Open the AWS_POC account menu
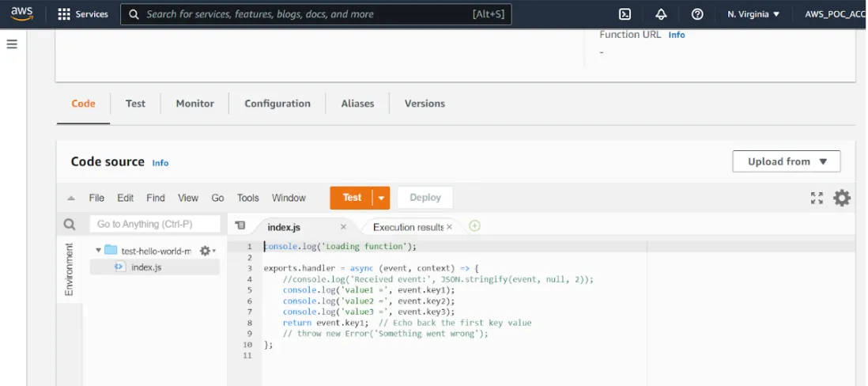The image size is (868, 386). 836,14
